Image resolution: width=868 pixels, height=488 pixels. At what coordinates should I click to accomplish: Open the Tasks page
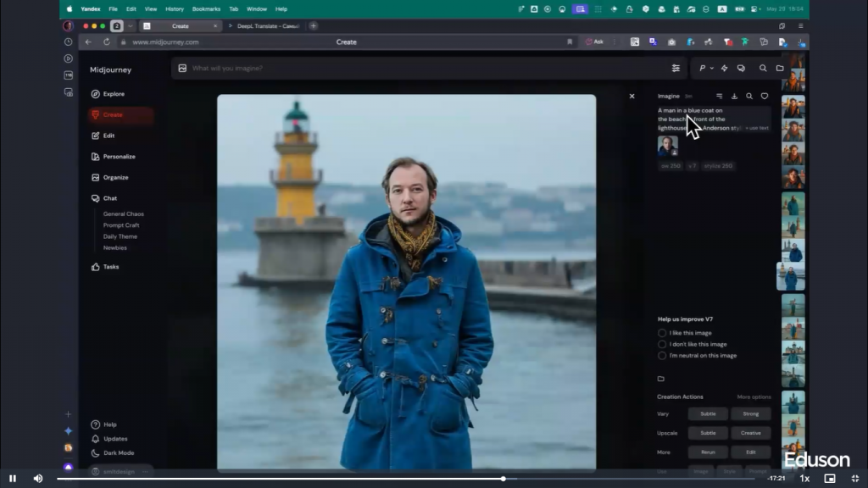(105, 267)
